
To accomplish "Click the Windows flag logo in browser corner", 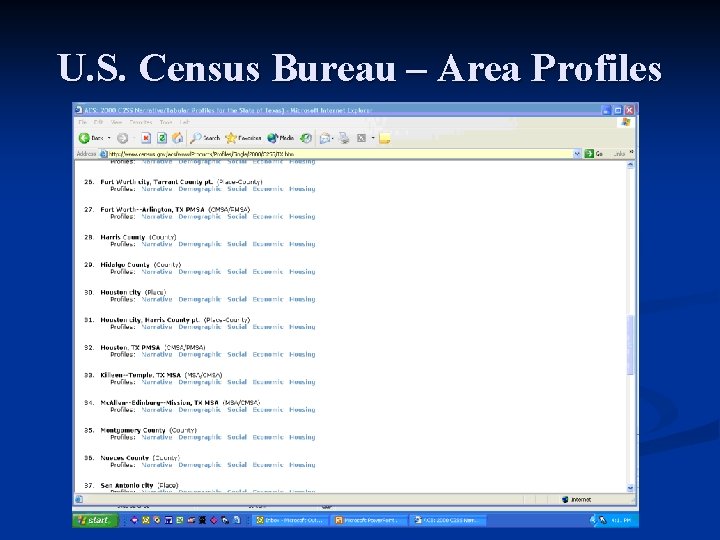I will click(626, 122).
